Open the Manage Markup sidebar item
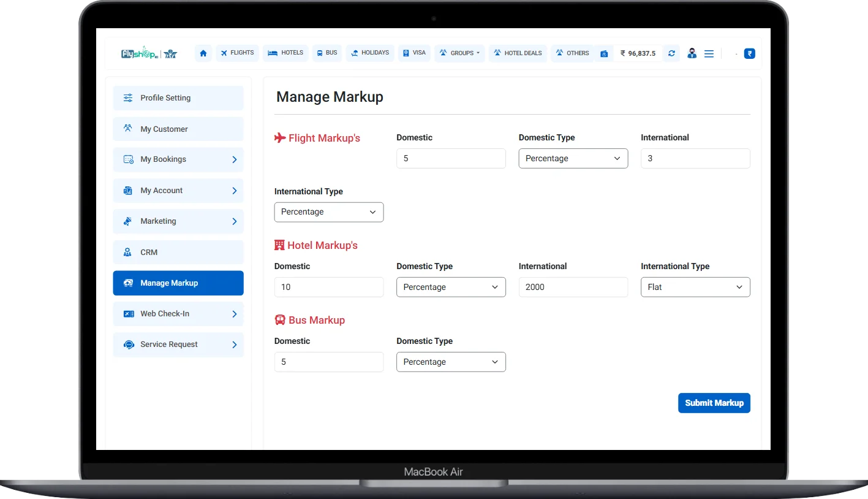 point(178,283)
